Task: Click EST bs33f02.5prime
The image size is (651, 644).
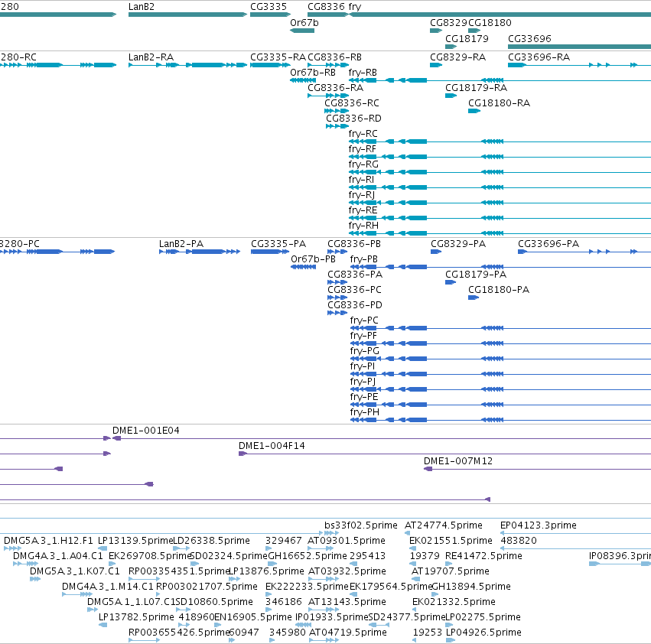Action: click(331, 533)
